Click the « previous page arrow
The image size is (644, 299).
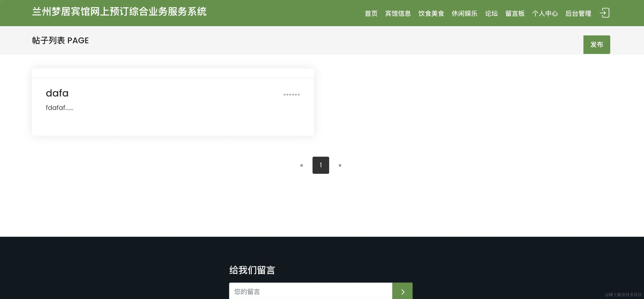click(301, 165)
